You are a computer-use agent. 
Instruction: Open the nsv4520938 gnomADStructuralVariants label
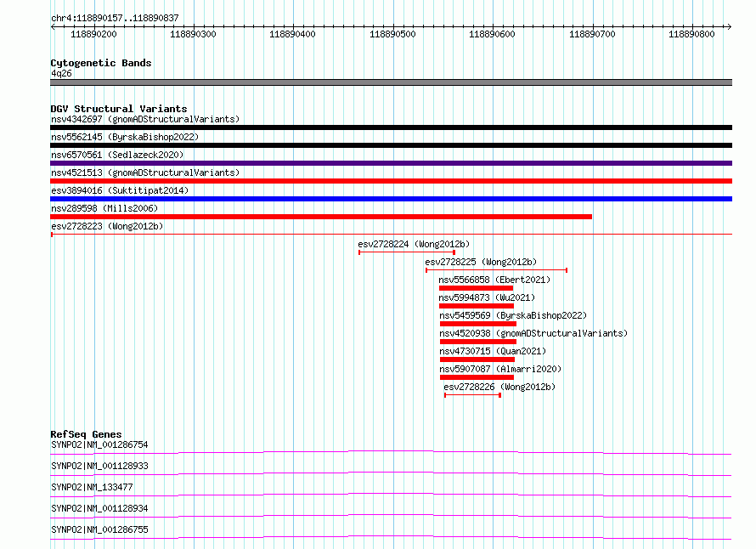(533, 333)
